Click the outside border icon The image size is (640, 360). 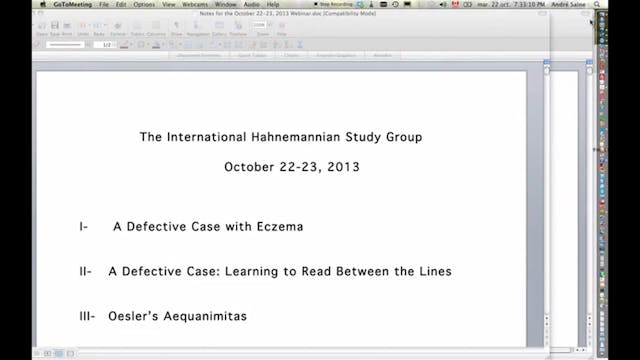[x=141, y=44]
